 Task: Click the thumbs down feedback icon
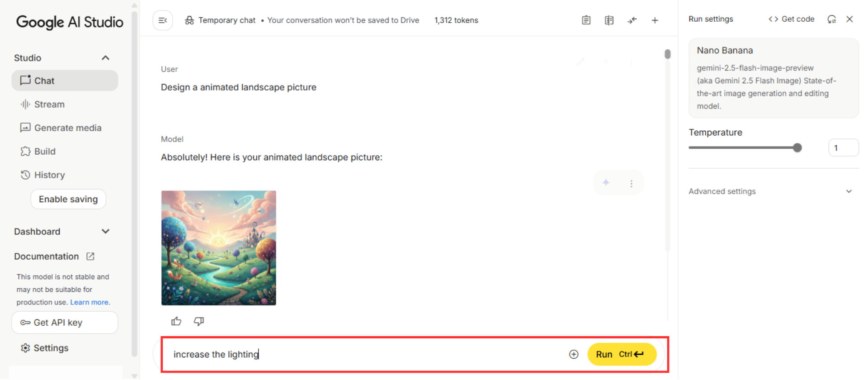point(199,321)
